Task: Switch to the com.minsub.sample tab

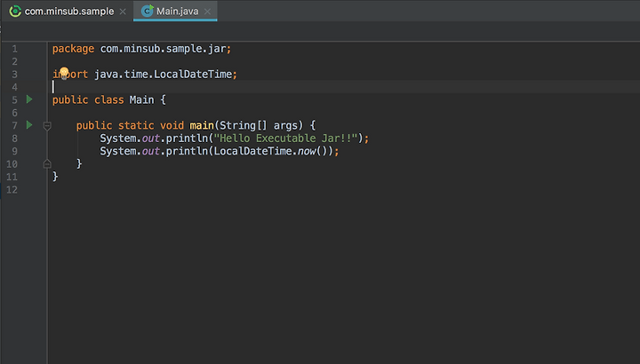Action: pos(69,11)
